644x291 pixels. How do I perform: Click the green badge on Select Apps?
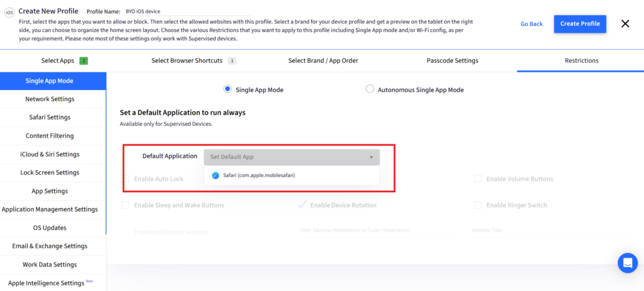pos(83,60)
